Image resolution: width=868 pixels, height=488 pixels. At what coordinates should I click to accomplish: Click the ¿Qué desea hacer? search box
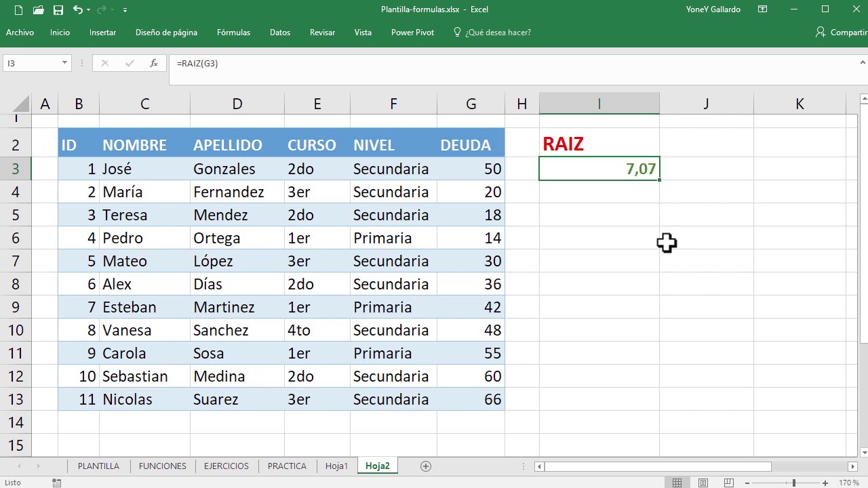[492, 33]
